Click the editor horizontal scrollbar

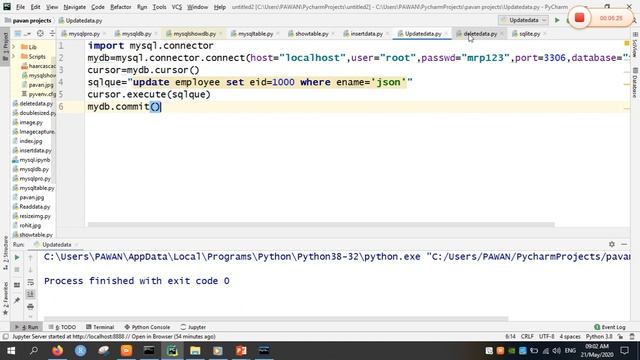pyautogui.click(x=321, y=224)
